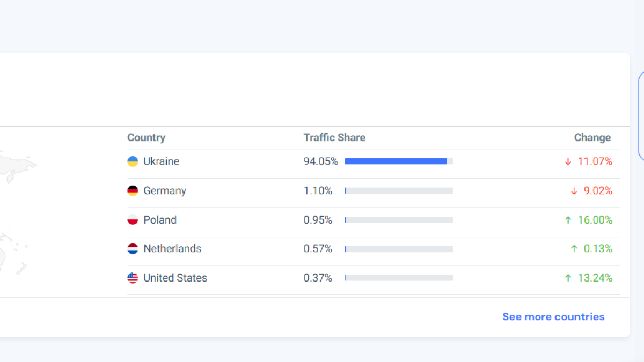Click the Germany flag icon
The height and width of the screenshot is (362, 644).
point(133,190)
